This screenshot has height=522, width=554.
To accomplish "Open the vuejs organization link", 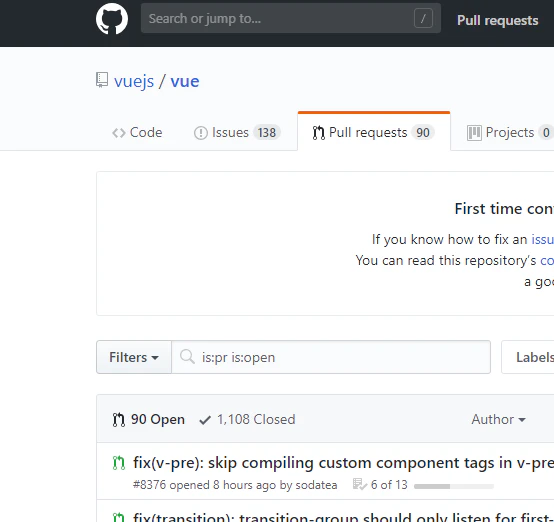I will coord(134,81).
